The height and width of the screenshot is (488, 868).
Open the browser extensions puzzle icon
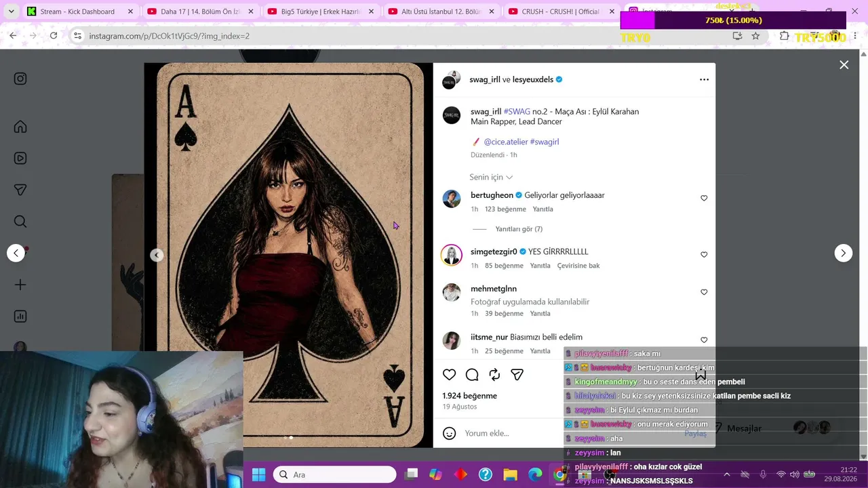click(x=785, y=36)
